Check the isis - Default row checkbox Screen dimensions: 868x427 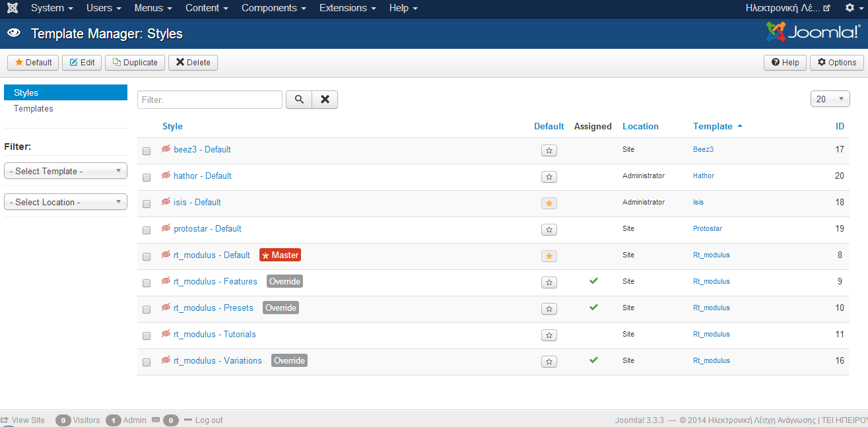(147, 204)
